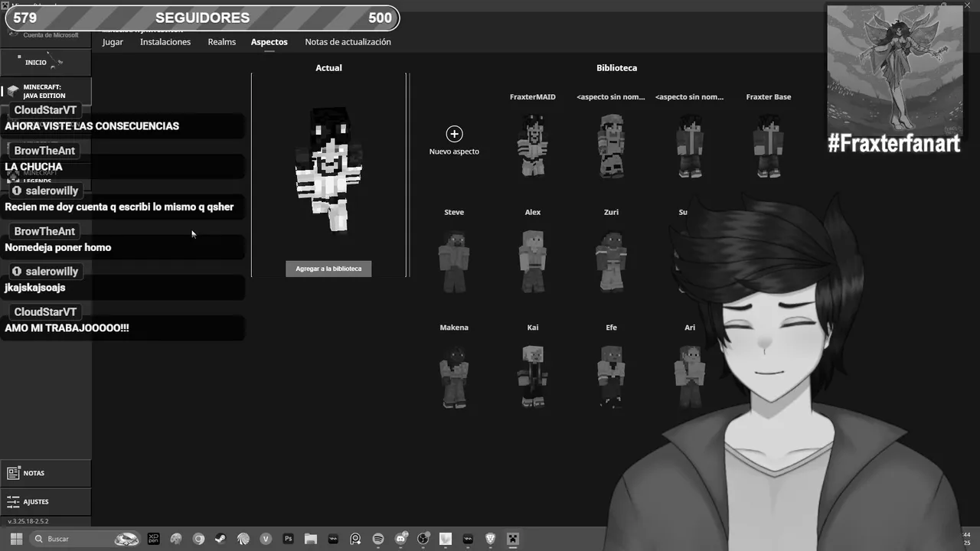Image resolution: width=980 pixels, height=551 pixels.
Task: Open Chrome from the taskbar
Action: tap(198, 539)
